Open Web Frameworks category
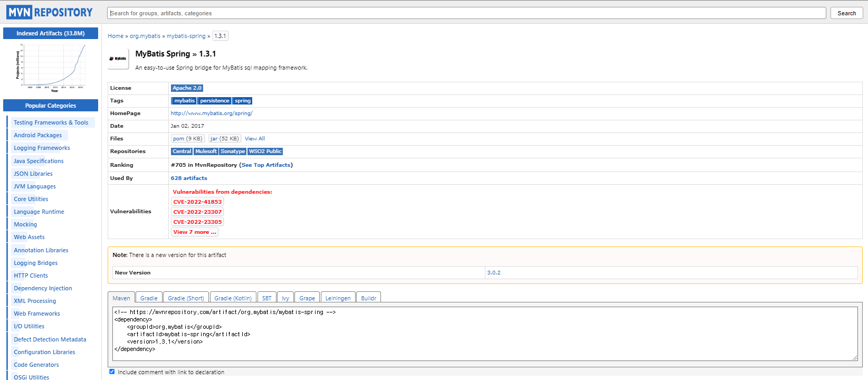This screenshot has height=380, width=868. pos(37,313)
